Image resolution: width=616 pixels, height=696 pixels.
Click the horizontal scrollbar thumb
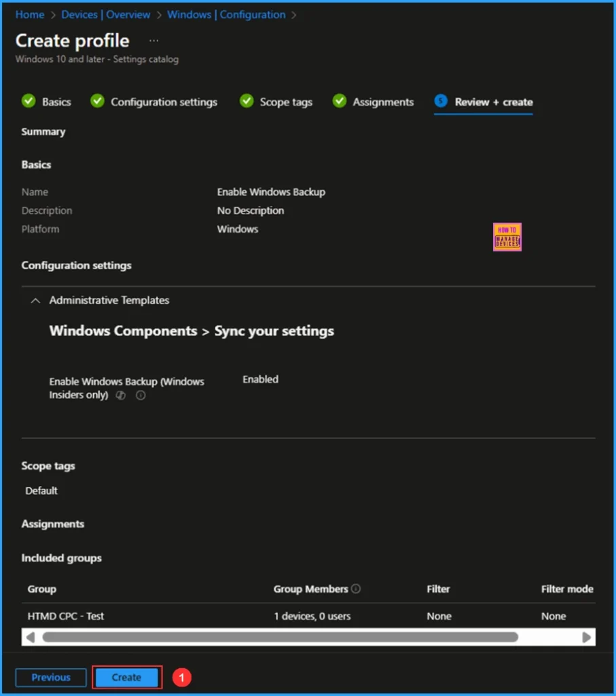(x=280, y=638)
